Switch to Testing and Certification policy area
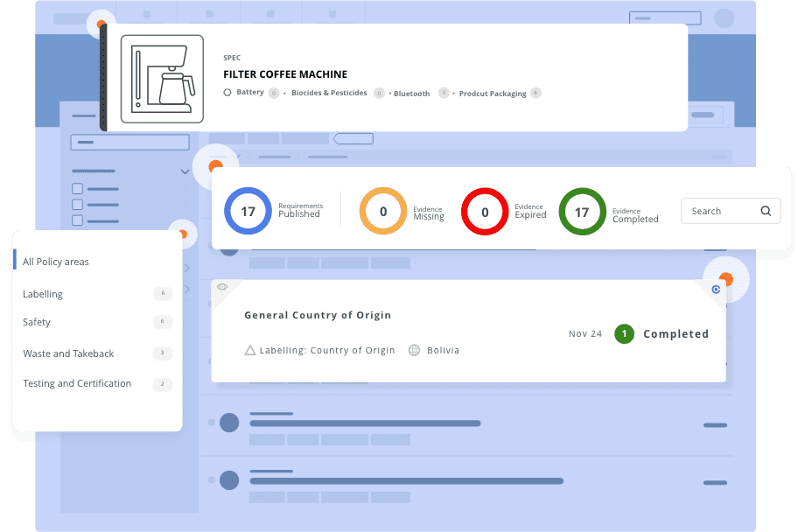The height and width of the screenshot is (532, 805). point(75,383)
